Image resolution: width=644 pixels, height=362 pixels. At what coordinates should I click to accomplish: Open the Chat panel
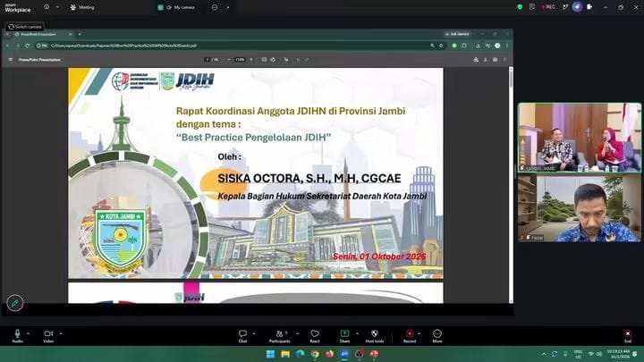tap(242, 336)
